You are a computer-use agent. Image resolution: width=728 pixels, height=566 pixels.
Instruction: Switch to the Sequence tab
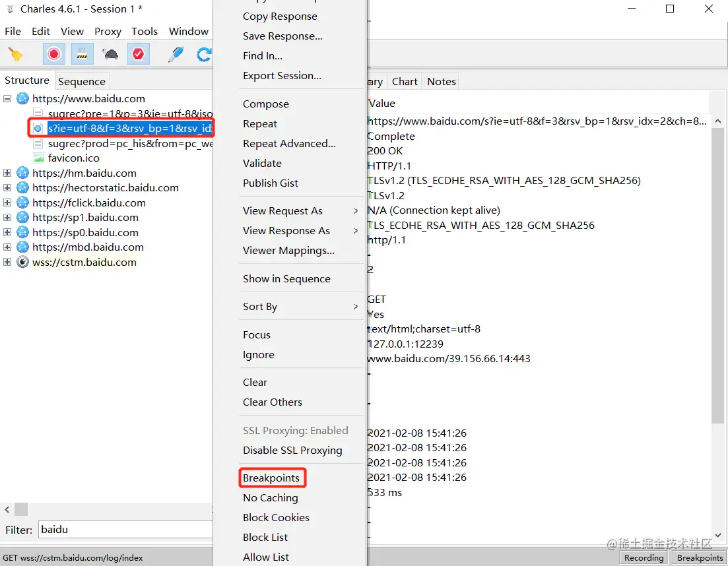pyautogui.click(x=82, y=81)
